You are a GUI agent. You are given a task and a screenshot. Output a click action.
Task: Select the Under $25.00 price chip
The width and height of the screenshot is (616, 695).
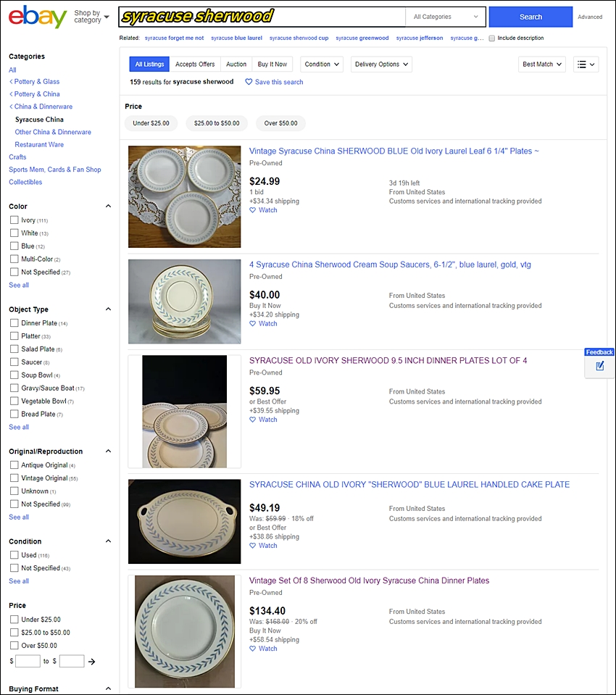[x=151, y=123]
